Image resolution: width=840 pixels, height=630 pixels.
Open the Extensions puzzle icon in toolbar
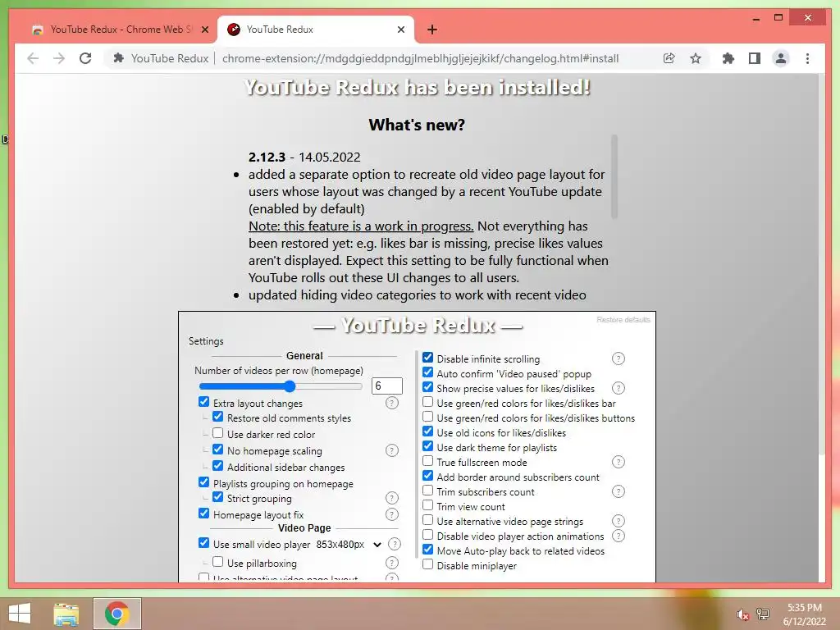point(728,58)
